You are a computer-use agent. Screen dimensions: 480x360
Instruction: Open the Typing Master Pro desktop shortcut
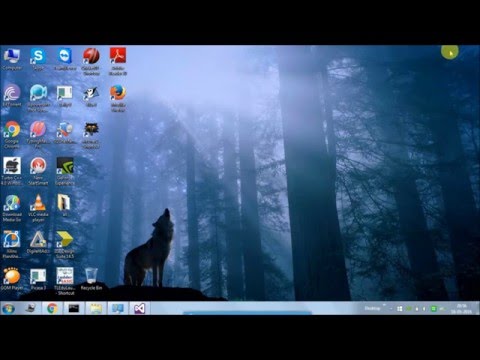pos(38,135)
